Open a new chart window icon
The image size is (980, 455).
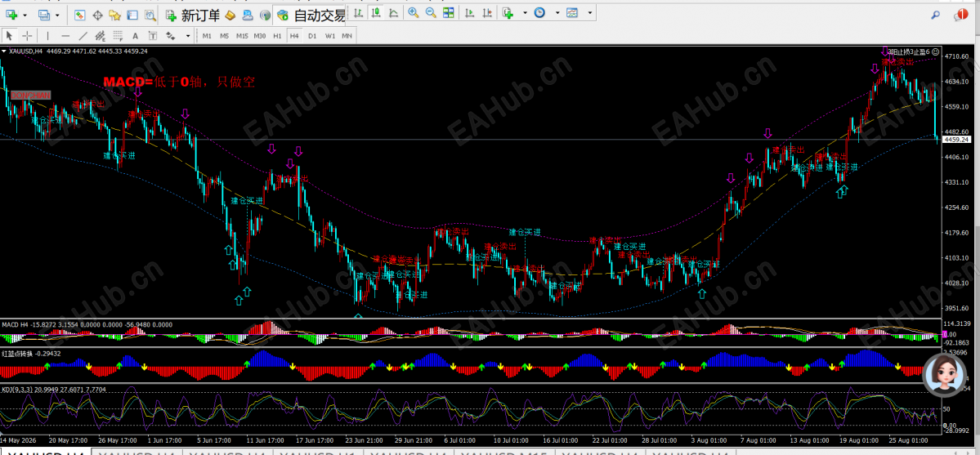click(12, 15)
